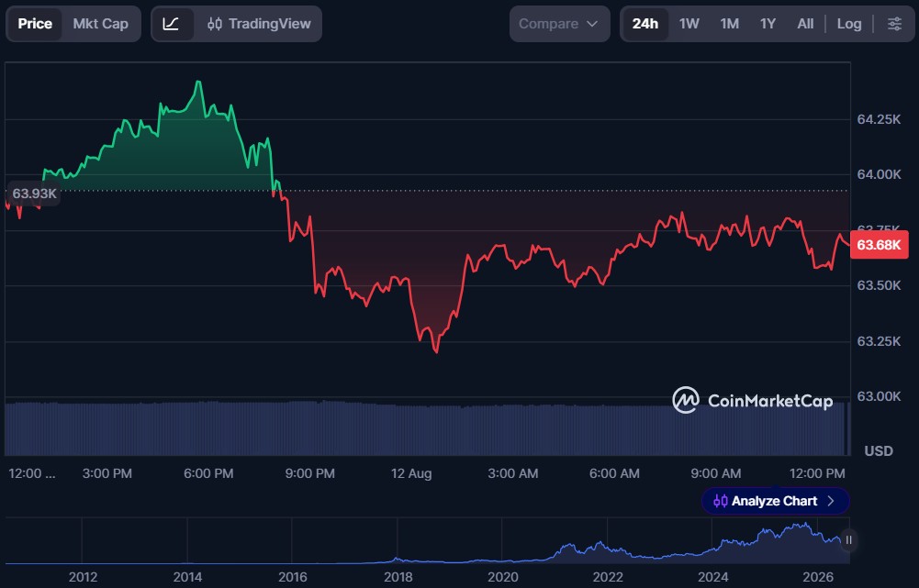Viewport: 919px width, 588px height.
Task: Click the 63.00K axis label
Action: coord(879,396)
